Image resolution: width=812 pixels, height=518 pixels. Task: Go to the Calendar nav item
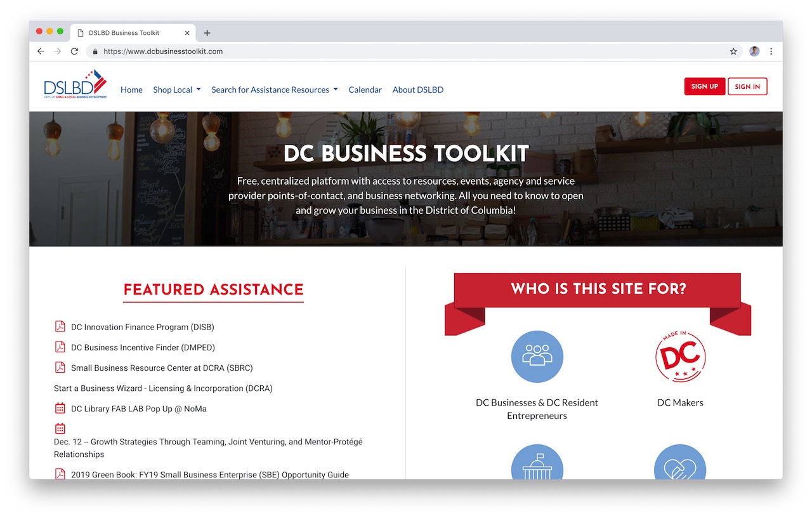(x=365, y=90)
